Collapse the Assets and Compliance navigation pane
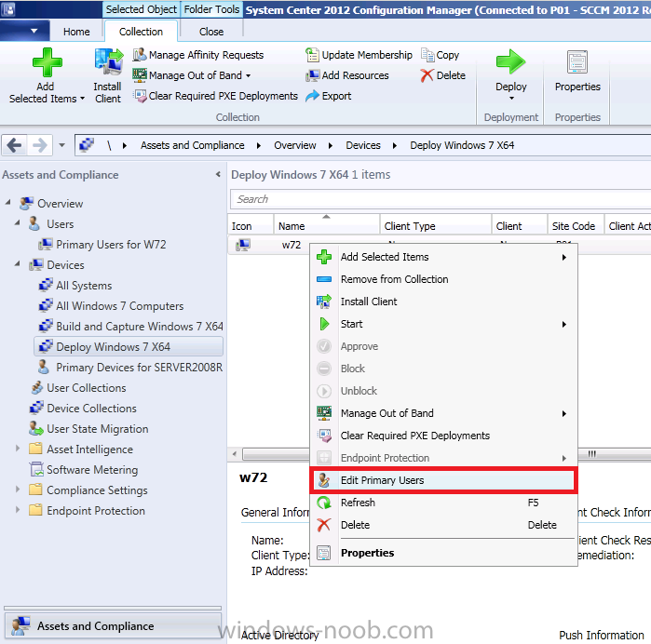This screenshot has width=651, height=644. tap(218, 174)
